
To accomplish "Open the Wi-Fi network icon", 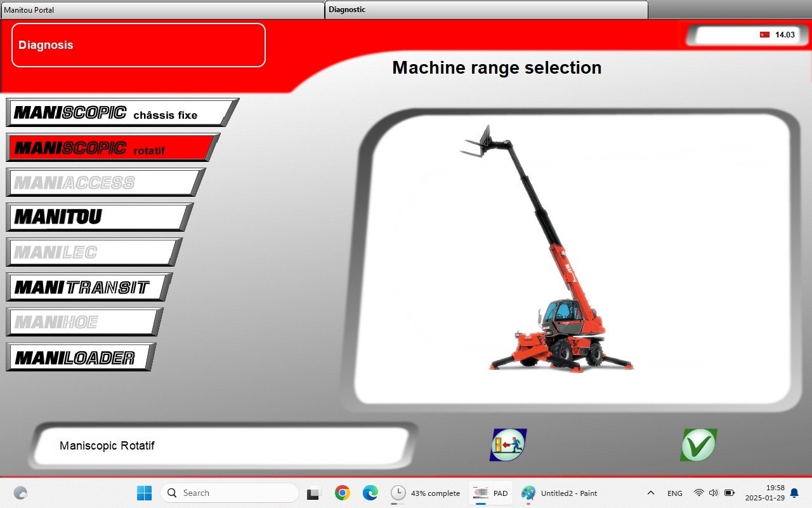I will click(699, 493).
